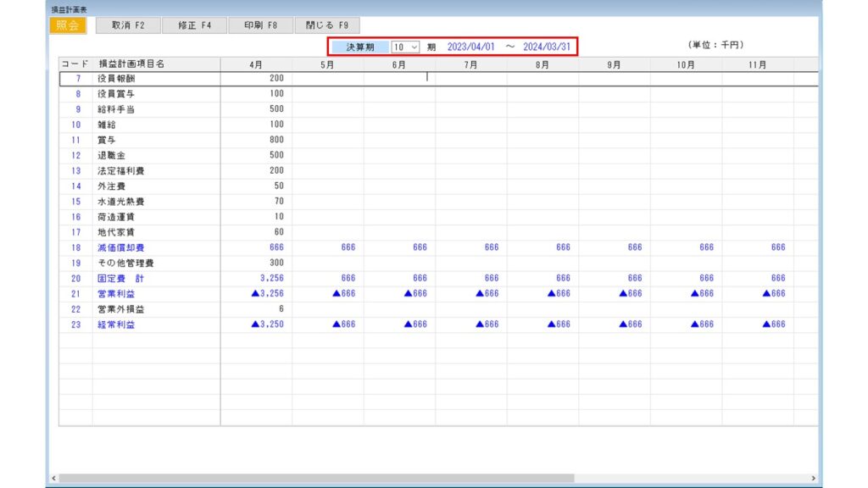
Task: Click the 4月 value for 地代家賃
Action: tap(279, 232)
